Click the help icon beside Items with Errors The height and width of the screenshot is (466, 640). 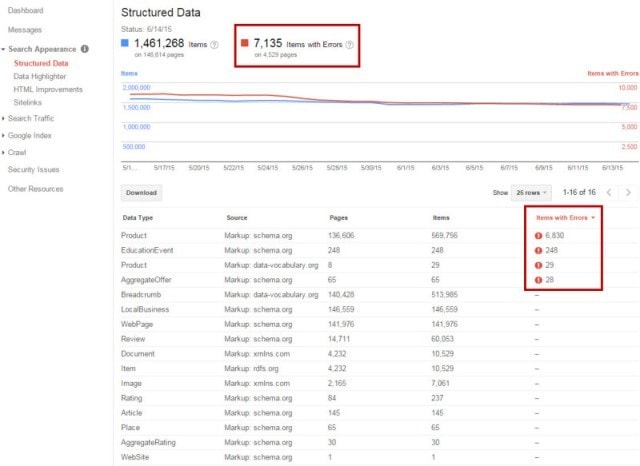[x=350, y=44]
